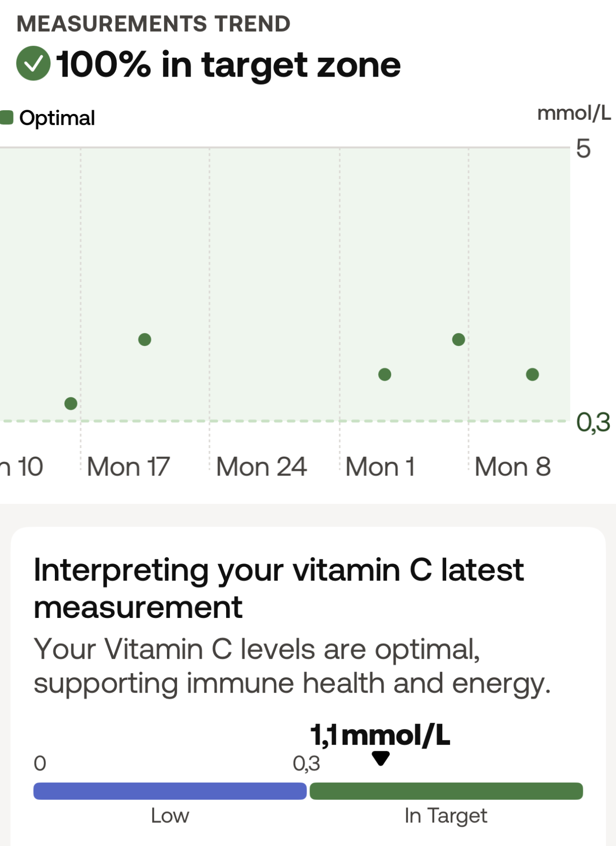Select the data point just before Mon 8 gridline

(x=459, y=340)
